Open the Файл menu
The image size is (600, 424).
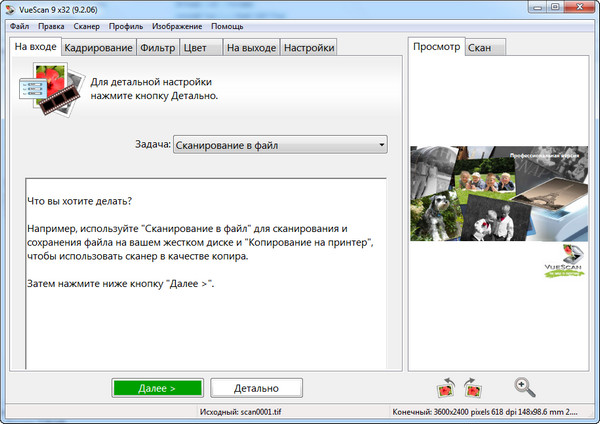click(x=19, y=25)
